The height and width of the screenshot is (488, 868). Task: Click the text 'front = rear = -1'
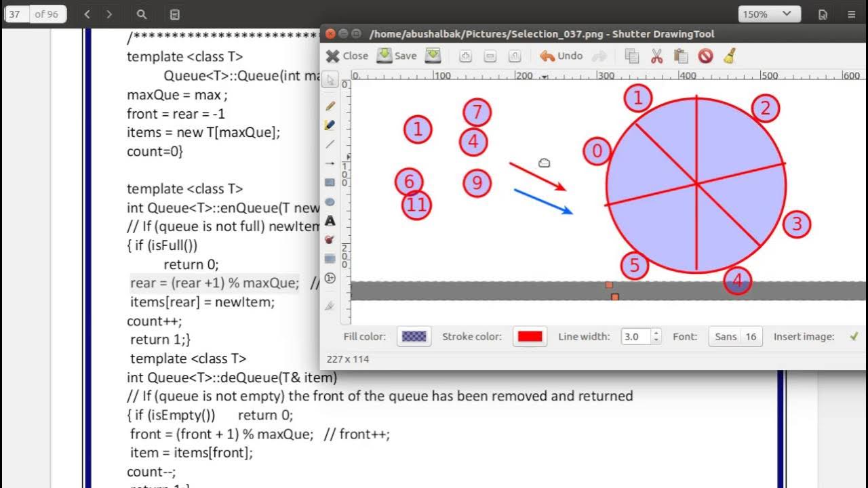pyautogui.click(x=176, y=114)
